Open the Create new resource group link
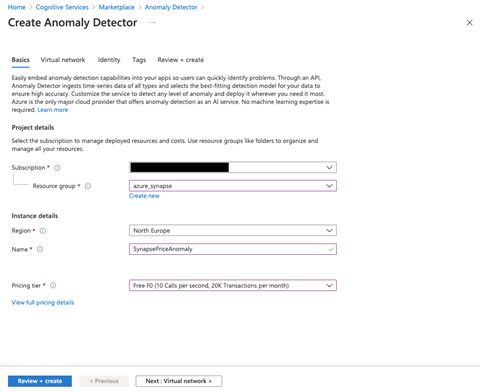Screen dimensions: 480x392 pos(144,196)
